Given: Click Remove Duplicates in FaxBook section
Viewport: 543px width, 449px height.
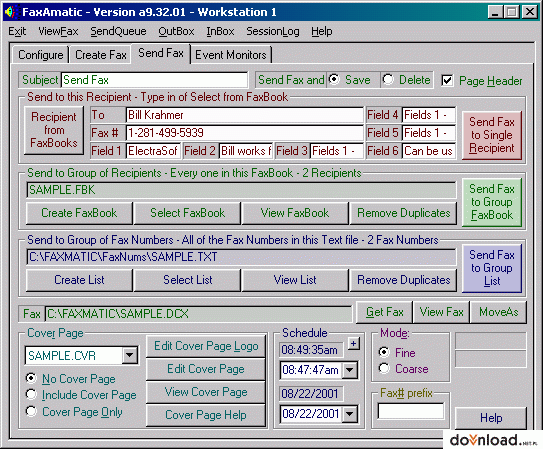Looking at the screenshot, I should [x=403, y=213].
